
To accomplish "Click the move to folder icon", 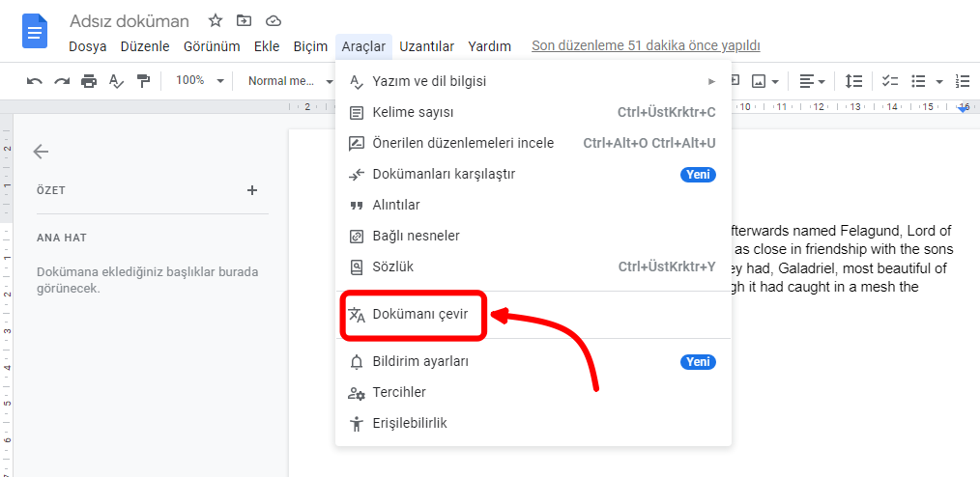I will (244, 20).
